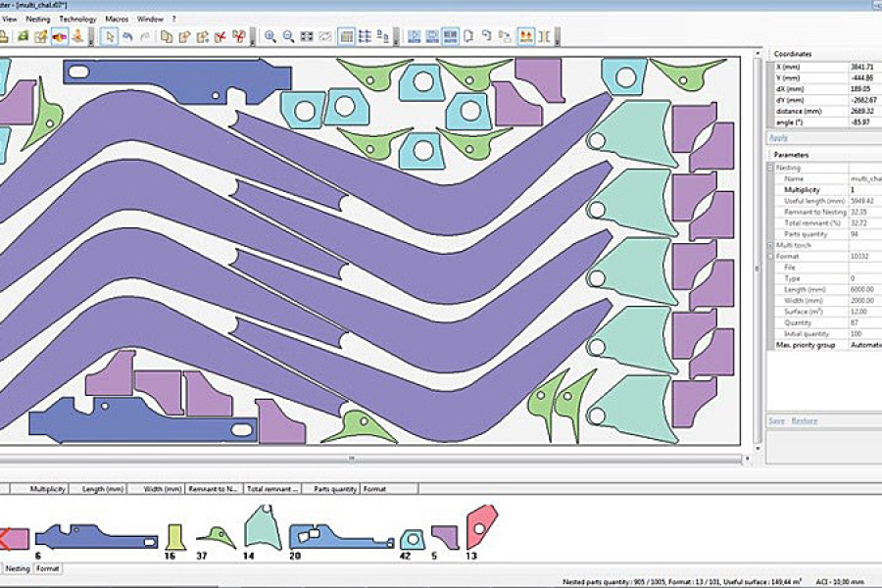The width and height of the screenshot is (882, 588).
Task: Select the blue part thumbnail numbered 20
Action: (341, 537)
